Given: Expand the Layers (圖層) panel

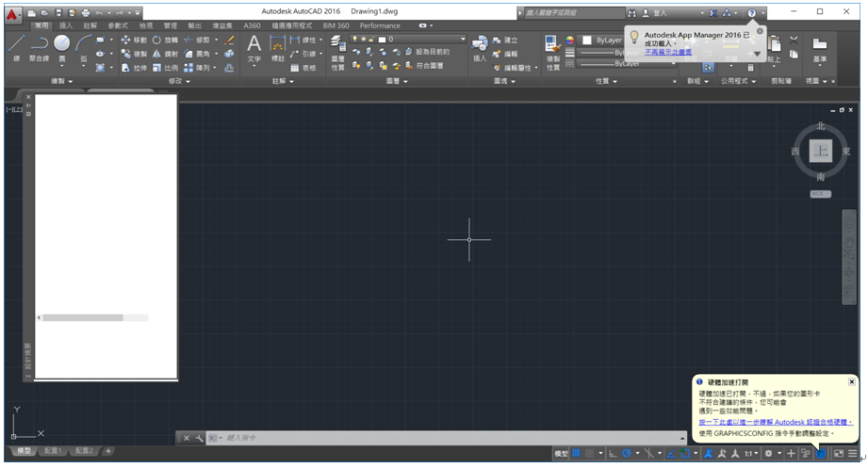Looking at the screenshot, I should point(397,81).
